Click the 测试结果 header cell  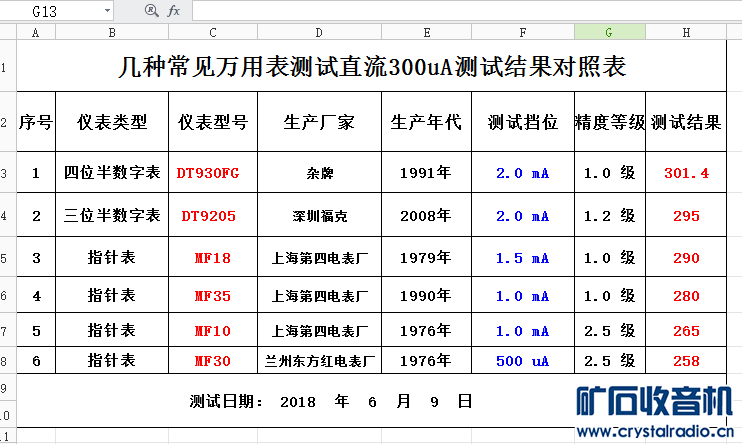click(686, 122)
